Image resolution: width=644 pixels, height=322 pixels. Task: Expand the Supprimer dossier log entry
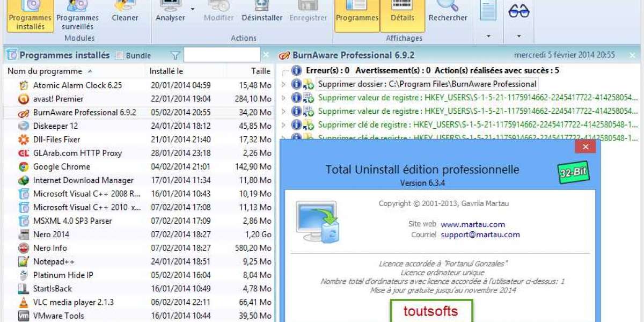pyautogui.click(x=284, y=84)
